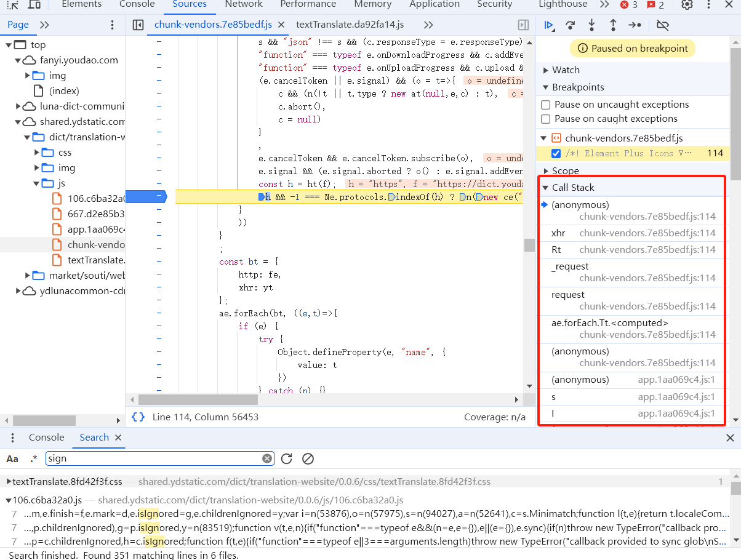The width and height of the screenshot is (741, 560).
Task: Toggle the debugger sidebar icon
Action: [523, 25]
